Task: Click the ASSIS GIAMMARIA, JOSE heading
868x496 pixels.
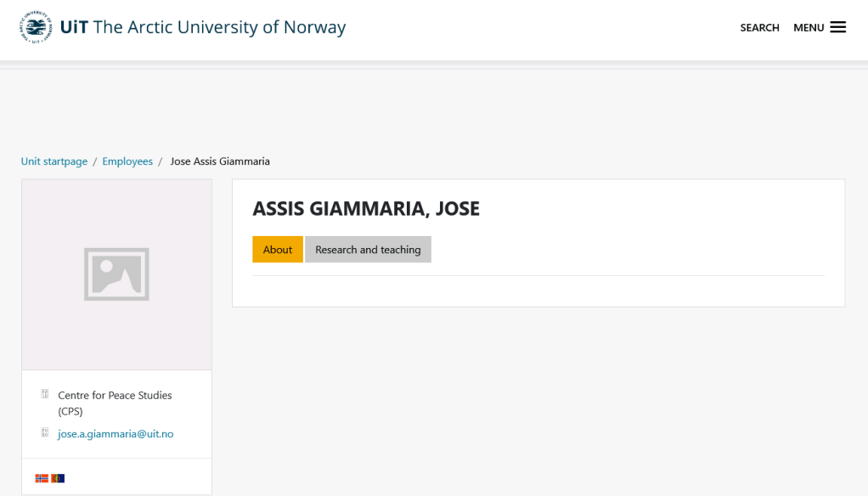Action: (x=366, y=209)
